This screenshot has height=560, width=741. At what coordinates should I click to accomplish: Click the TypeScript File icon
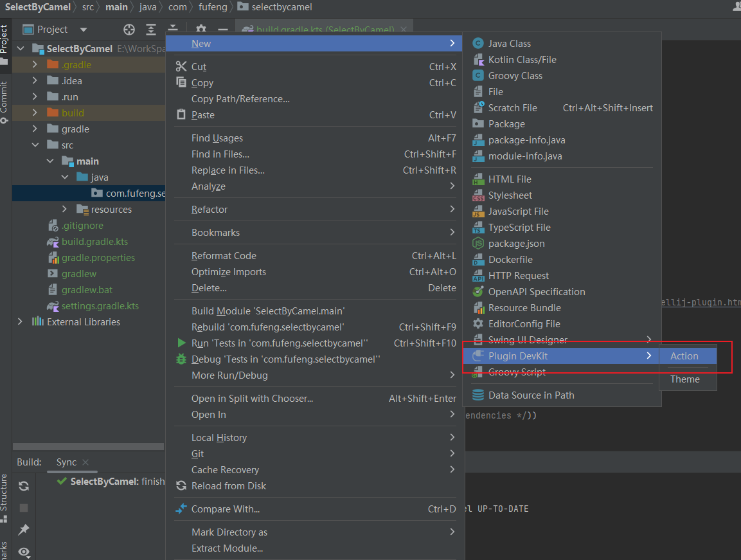point(478,228)
